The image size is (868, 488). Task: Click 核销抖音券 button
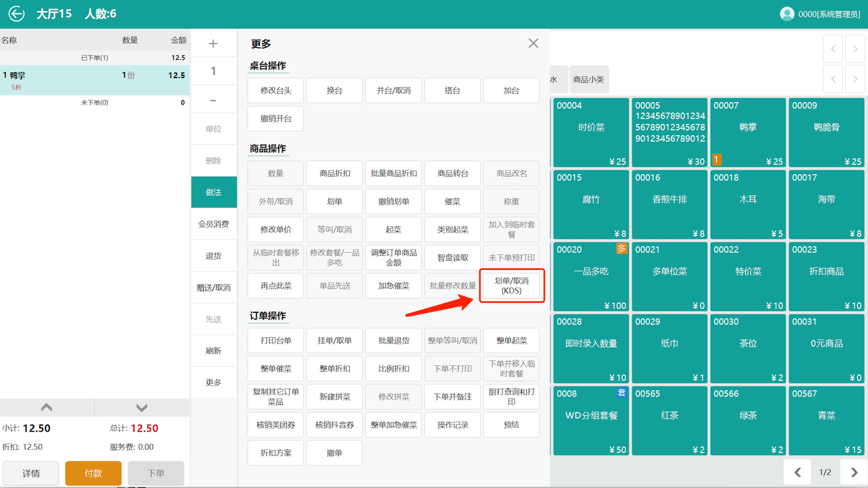point(334,425)
